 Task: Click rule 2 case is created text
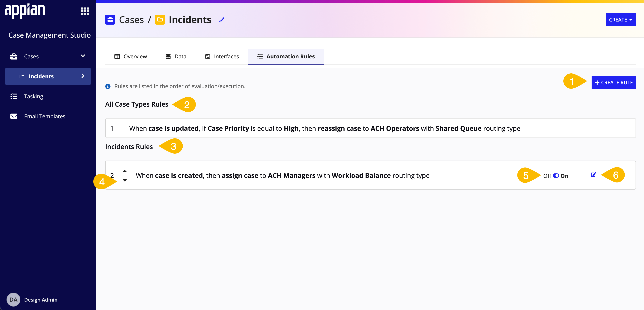pyautogui.click(x=282, y=176)
